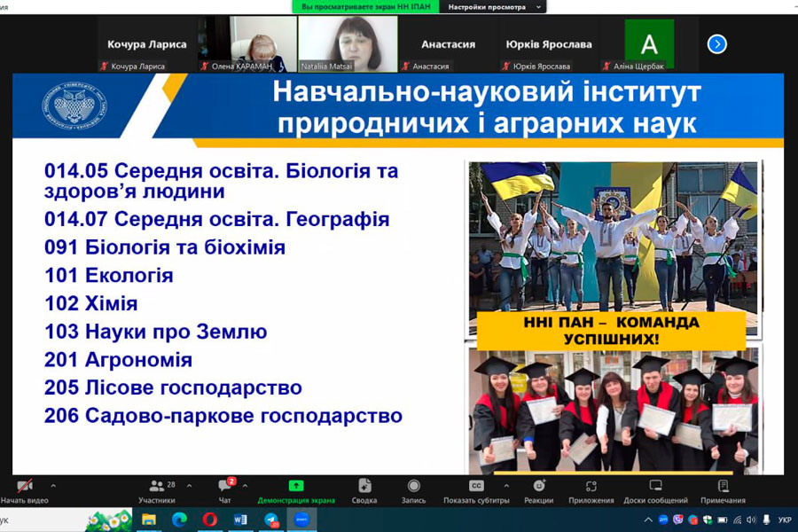Show subtitles with the CC icon

tap(476, 487)
